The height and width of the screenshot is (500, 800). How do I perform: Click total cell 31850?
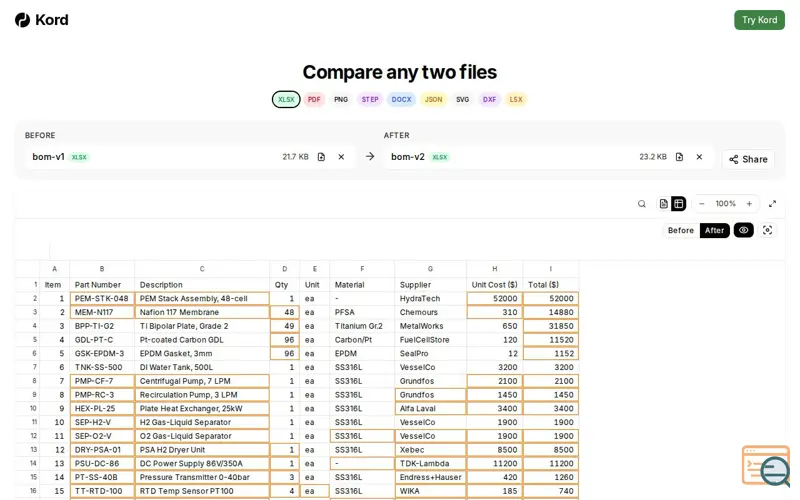(551, 326)
